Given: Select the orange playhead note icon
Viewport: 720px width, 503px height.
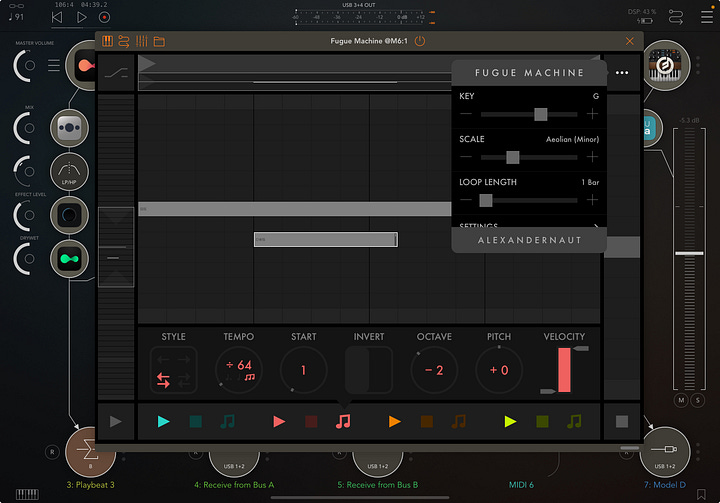Looking at the screenshot, I should (x=459, y=421).
